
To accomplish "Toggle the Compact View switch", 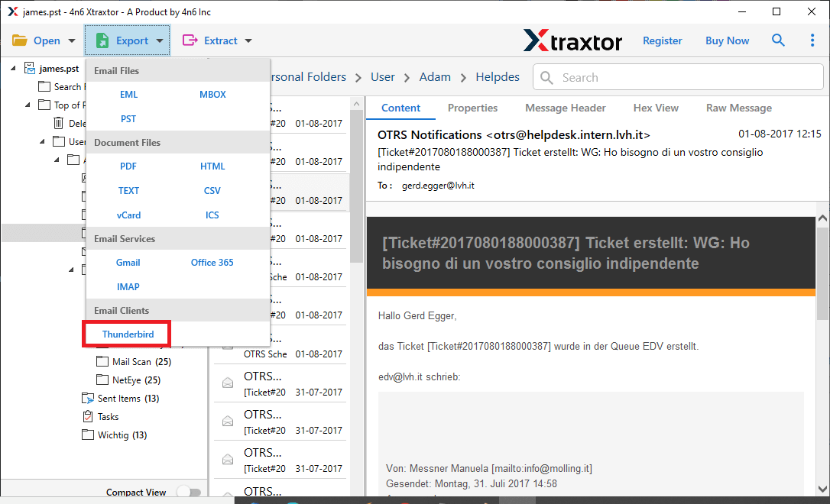I will (x=189, y=493).
